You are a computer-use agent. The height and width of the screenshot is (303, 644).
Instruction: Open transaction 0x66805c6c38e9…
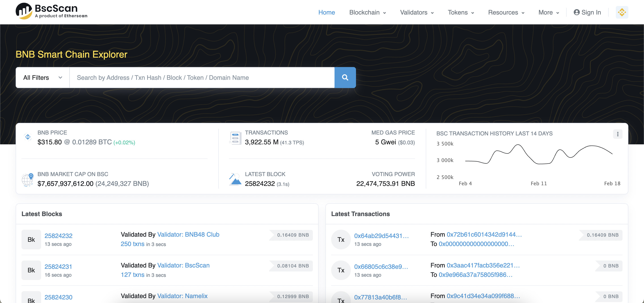pos(381,267)
